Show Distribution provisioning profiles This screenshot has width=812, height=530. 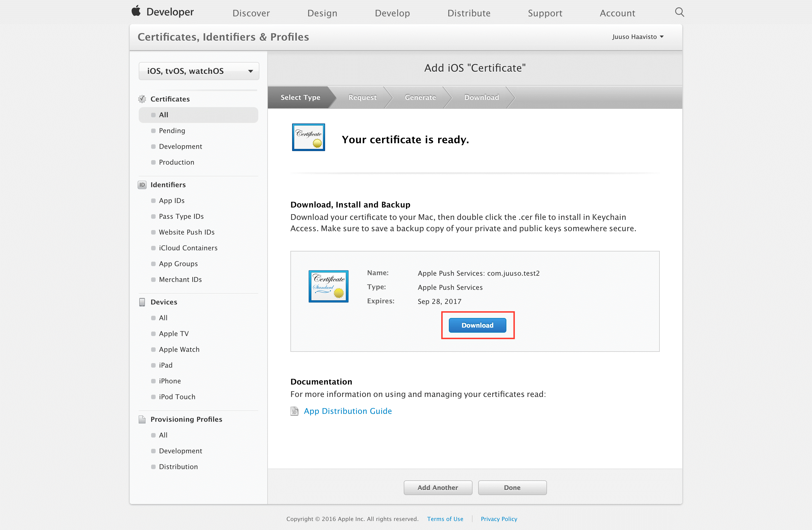click(x=178, y=467)
